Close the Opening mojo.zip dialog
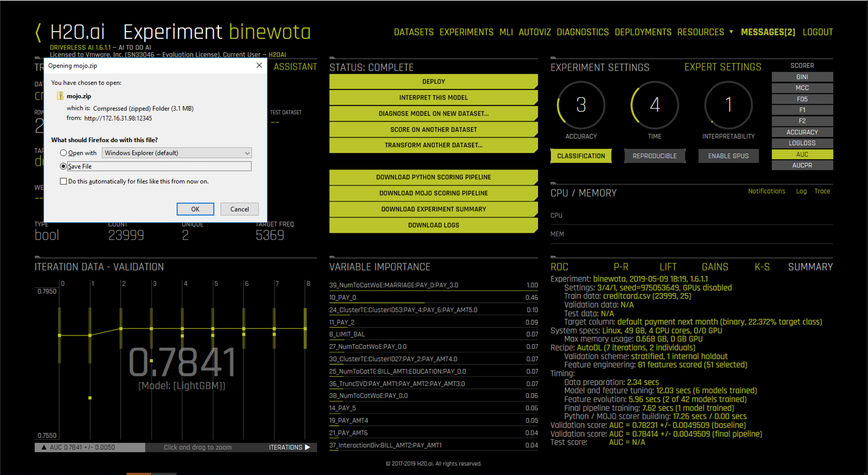 point(259,66)
